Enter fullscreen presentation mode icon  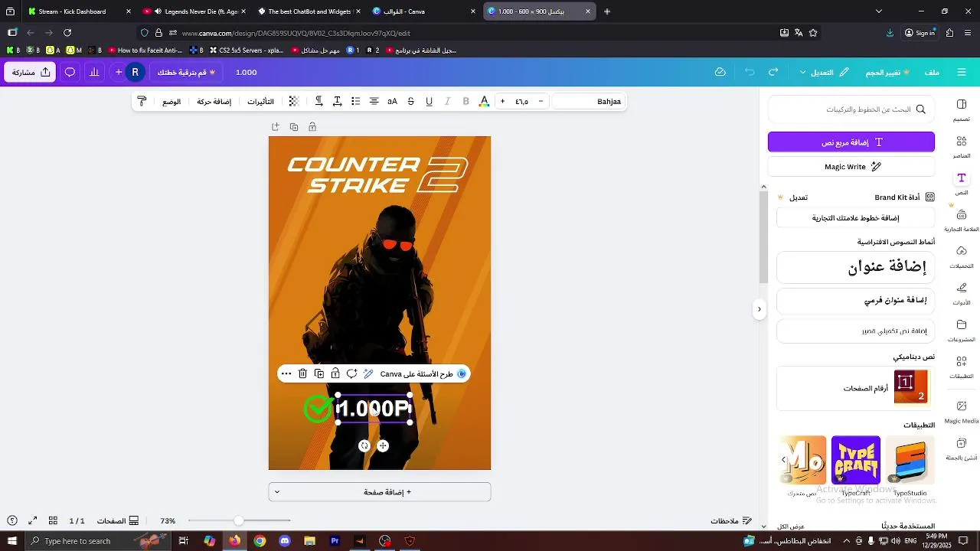33,520
